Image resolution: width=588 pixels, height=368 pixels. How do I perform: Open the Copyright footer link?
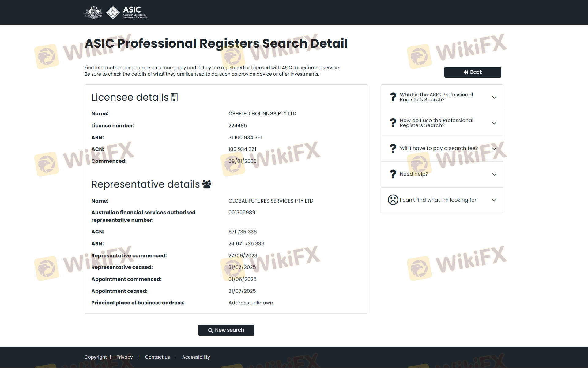(x=96, y=357)
